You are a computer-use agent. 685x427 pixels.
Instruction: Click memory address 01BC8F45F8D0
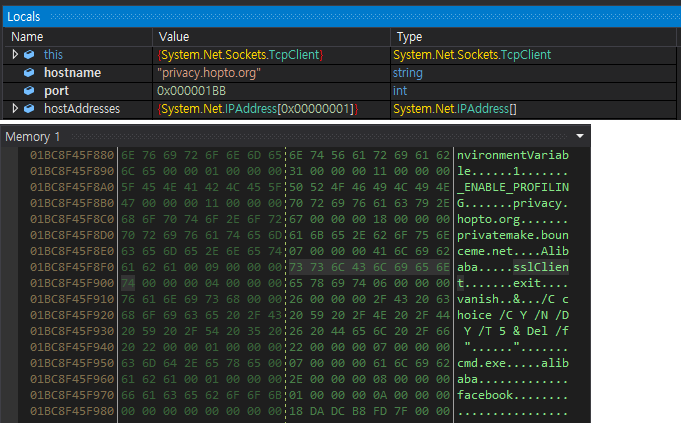72,235
